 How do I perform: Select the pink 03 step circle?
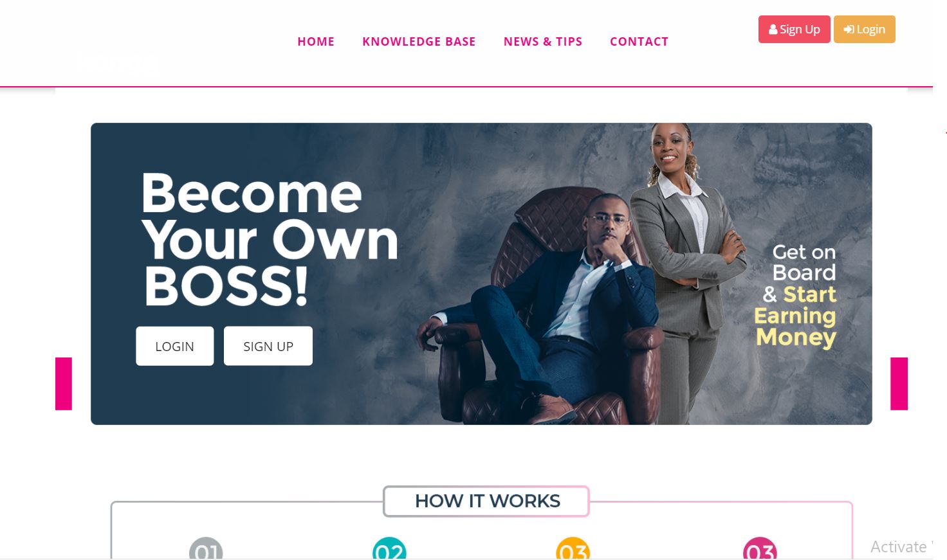click(760, 548)
